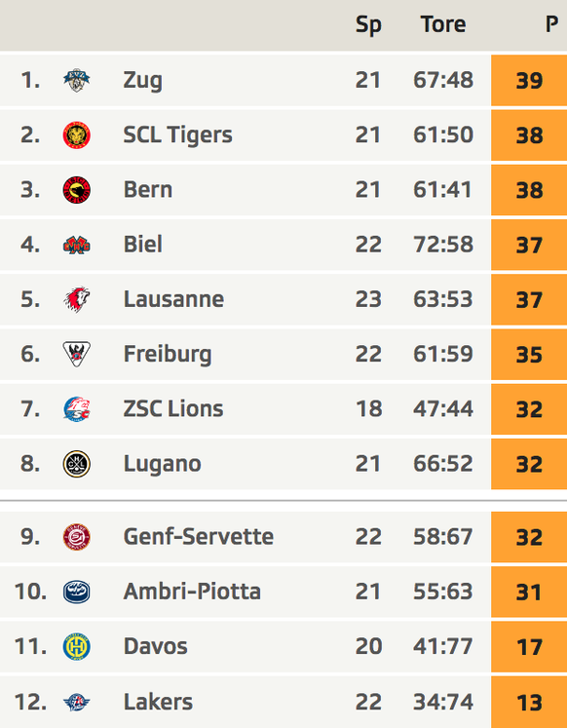This screenshot has width=567, height=728.
Task: Open the Zug team name link
Action: 143,81
